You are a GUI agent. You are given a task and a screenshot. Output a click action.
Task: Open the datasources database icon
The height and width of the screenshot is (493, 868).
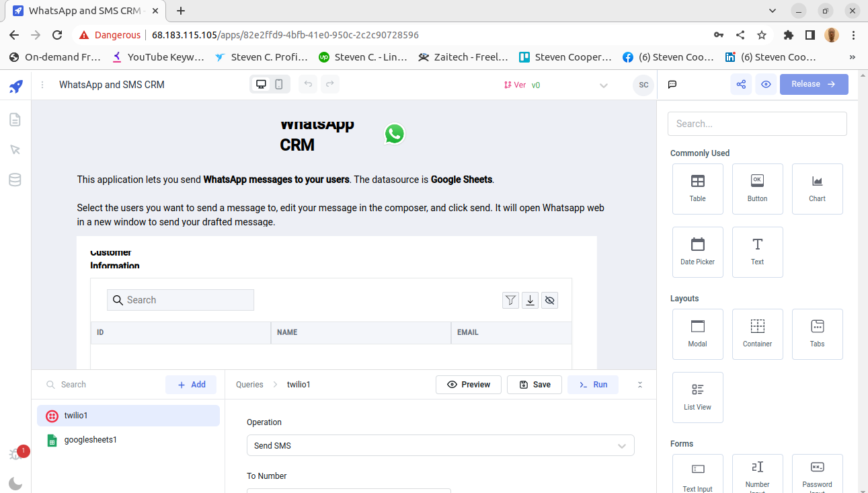click(15, 180)
